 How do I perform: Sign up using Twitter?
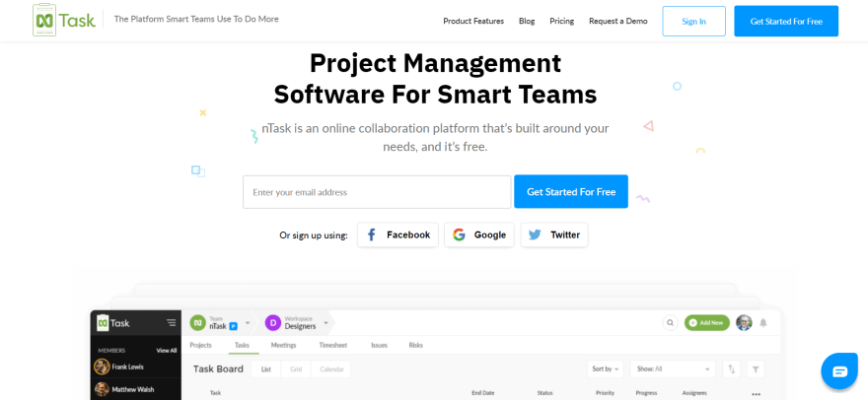554,234
